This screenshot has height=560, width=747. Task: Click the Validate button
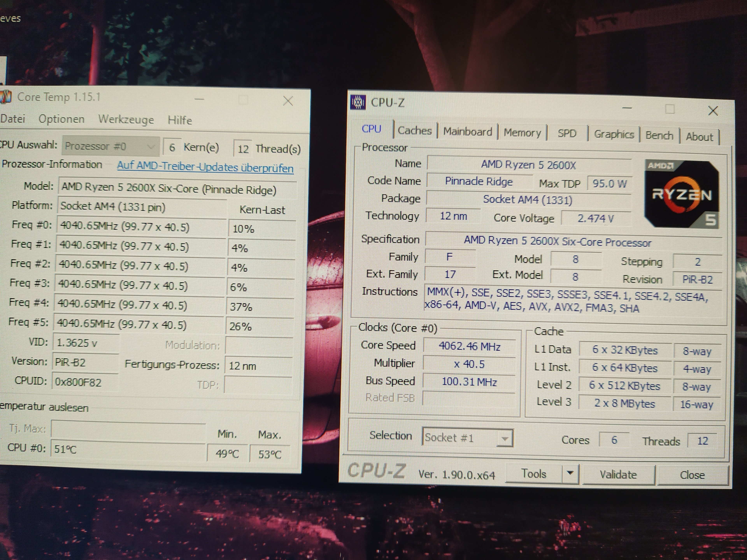[618, 475]
